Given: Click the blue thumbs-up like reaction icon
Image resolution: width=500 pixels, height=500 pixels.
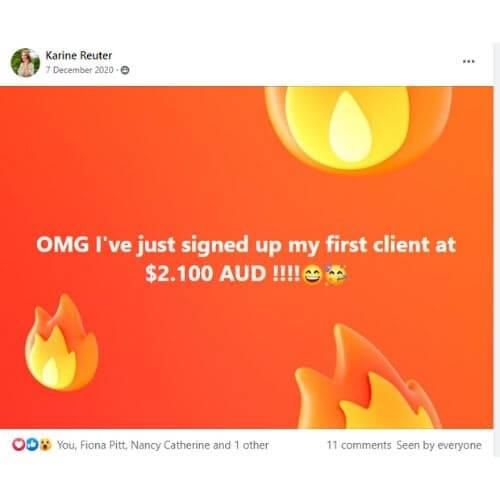Looking at the screenshot, I should tap(32, 445).
